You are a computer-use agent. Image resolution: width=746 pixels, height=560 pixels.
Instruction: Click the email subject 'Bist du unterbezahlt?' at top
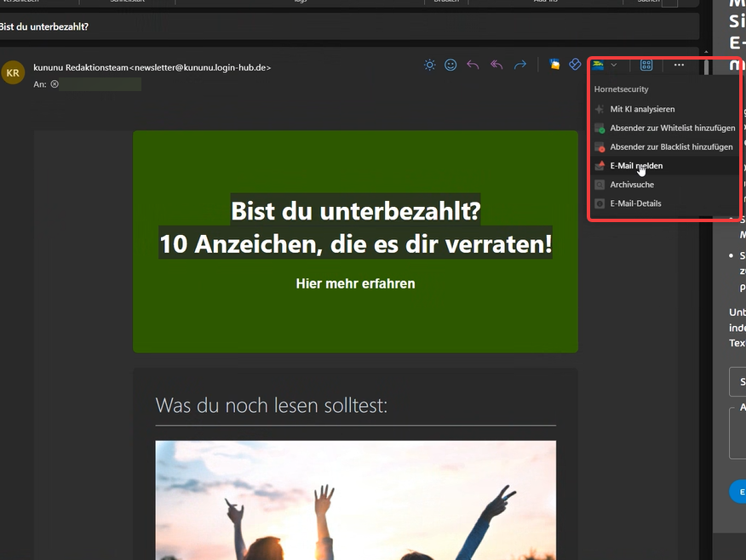[x=44, y=26]
